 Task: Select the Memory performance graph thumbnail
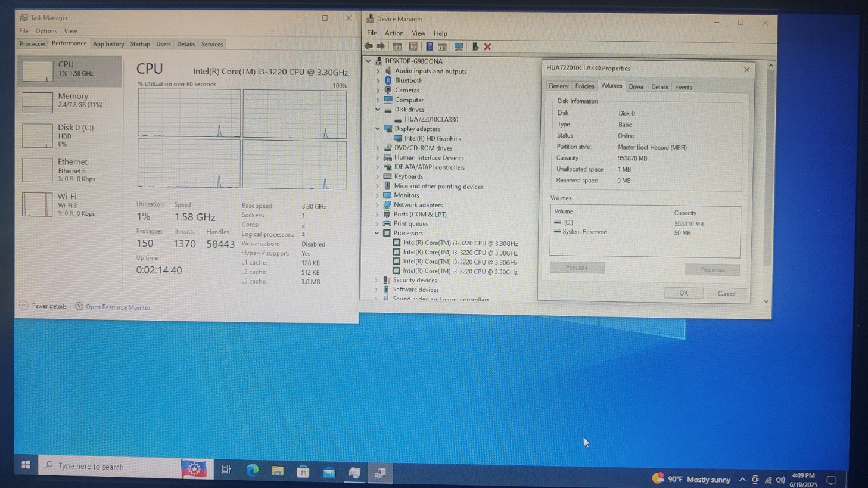(x=38, y=102)
